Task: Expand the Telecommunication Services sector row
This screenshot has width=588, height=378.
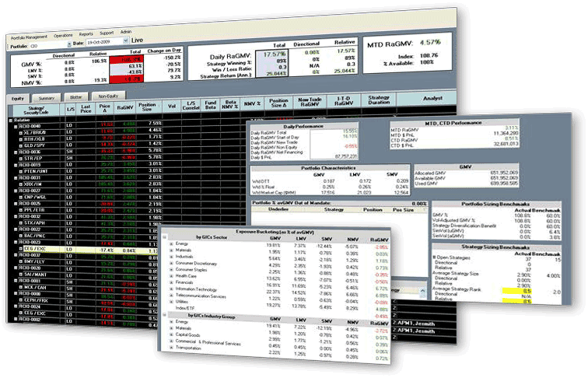Action: [x=172, y=296]
